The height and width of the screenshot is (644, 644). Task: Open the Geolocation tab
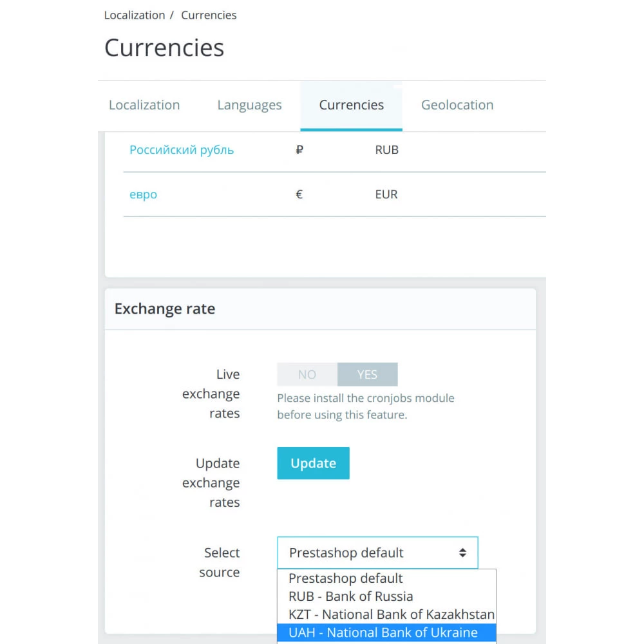[457, 105]
